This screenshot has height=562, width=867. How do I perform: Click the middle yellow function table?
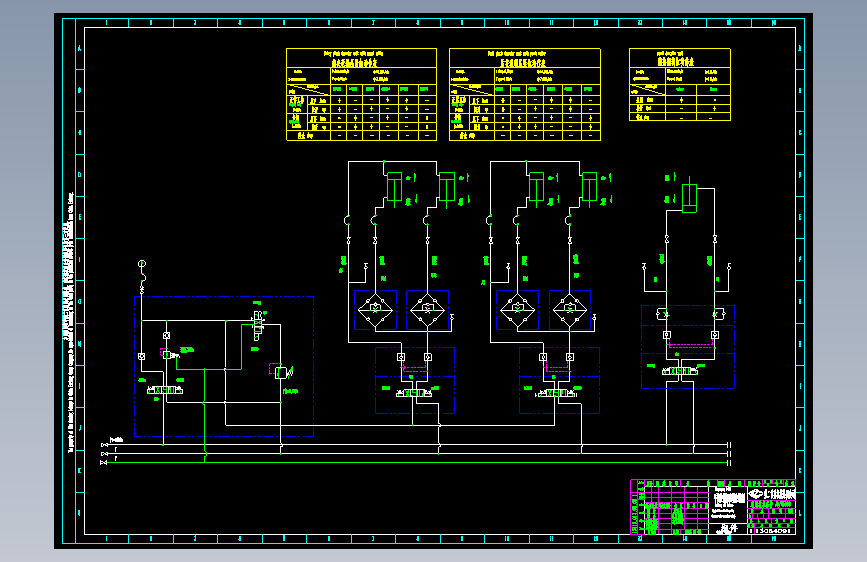point(525,95)
